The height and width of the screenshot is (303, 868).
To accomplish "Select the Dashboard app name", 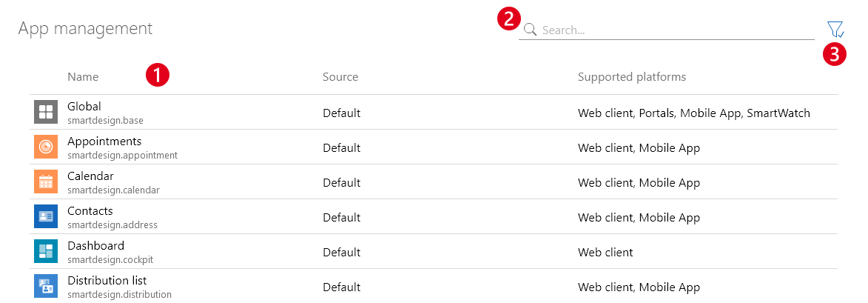I will click(x=95, y=246).
